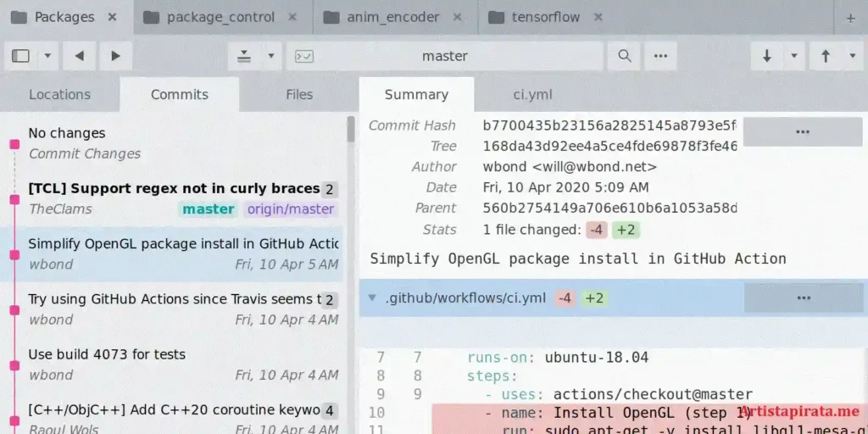The height and width of the screenshot is (434, 868).
Task: Navigate forward with the right arrow
Action: tap(115, 56)
